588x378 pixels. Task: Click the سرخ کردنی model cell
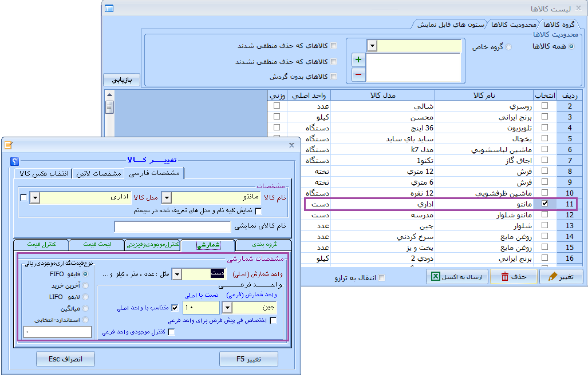click(383, 237)
